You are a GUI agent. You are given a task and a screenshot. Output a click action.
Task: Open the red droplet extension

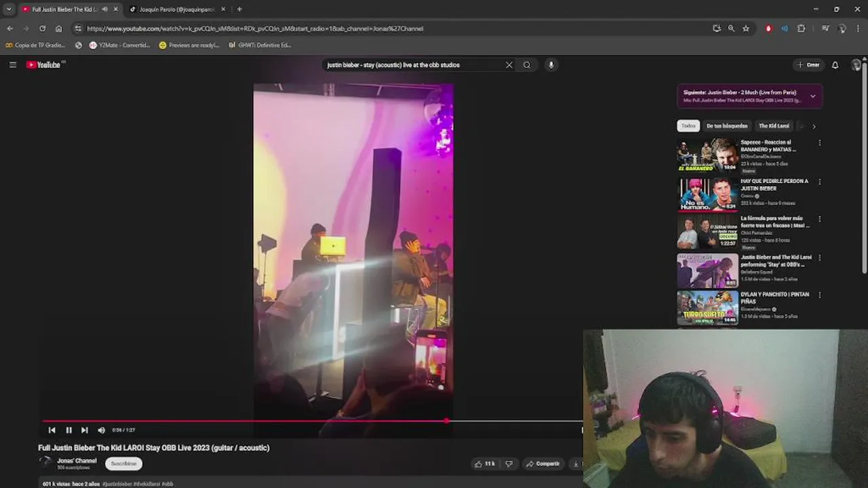[768, 28]
